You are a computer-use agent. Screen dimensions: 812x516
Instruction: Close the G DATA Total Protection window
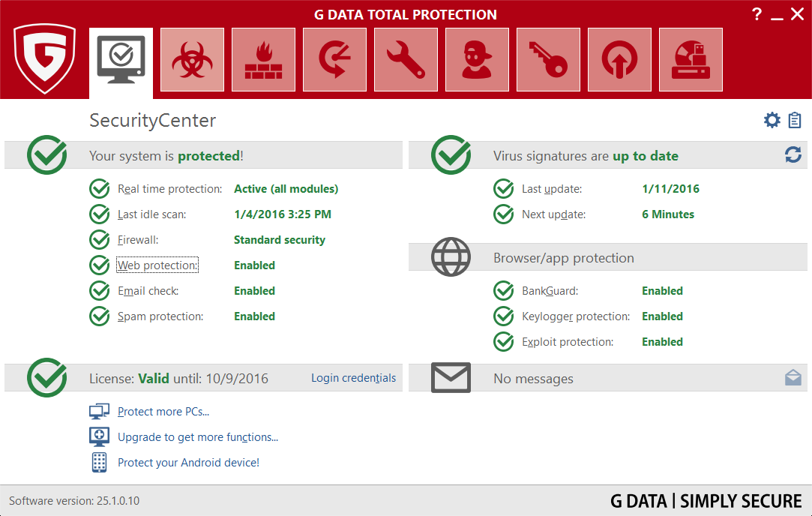pos(798,14)
